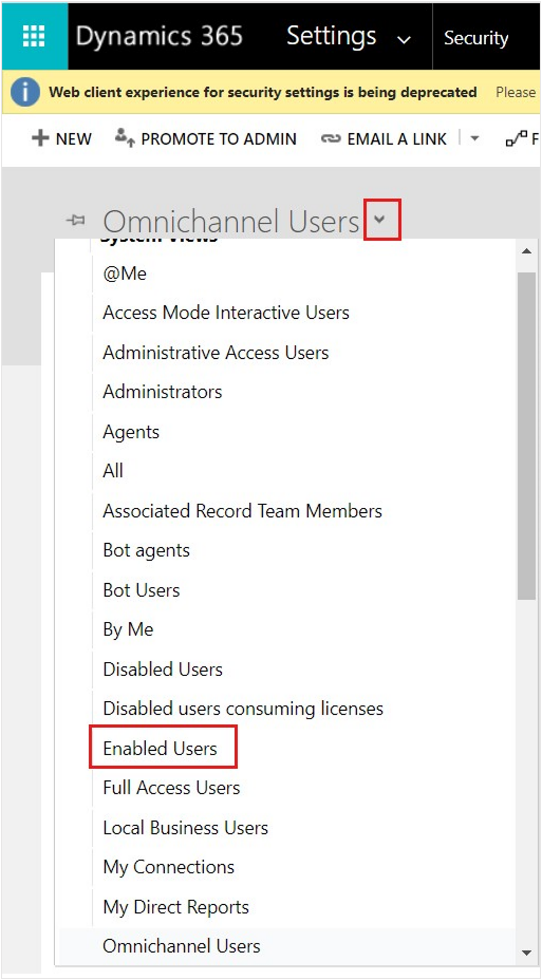
Task: Choose the Administrators view
Action: [162, 392]
